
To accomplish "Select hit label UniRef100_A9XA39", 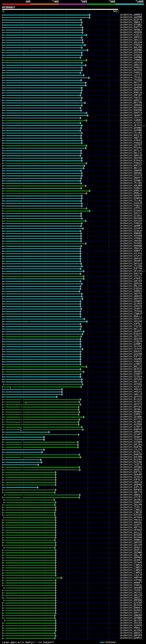I will 131,85.
